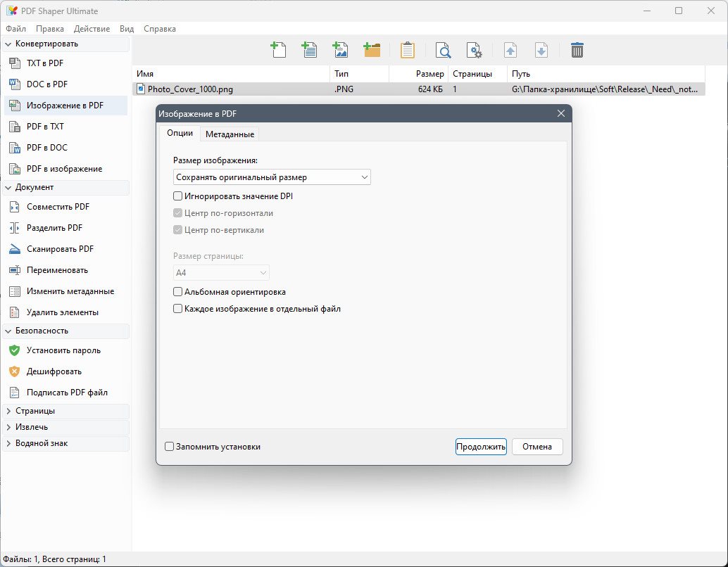Open PDF в TXT tool
The width and height of the screenshot is (728, 567).
[x=66, y=127]
